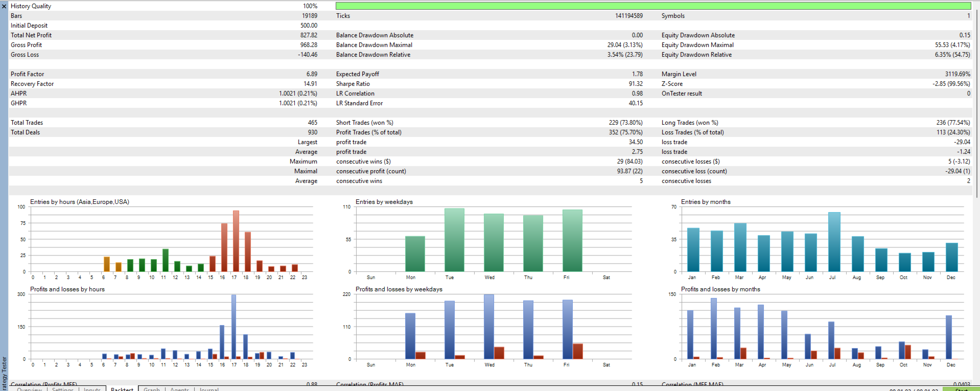
Task: Select the consecutive losses value 5 (-3.12)
Action: 959,162
